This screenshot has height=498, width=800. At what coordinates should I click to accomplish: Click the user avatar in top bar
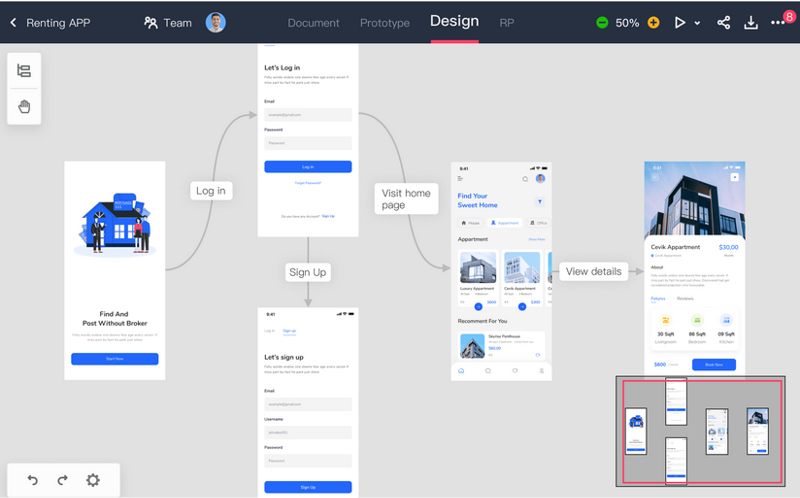coord(215,22)
